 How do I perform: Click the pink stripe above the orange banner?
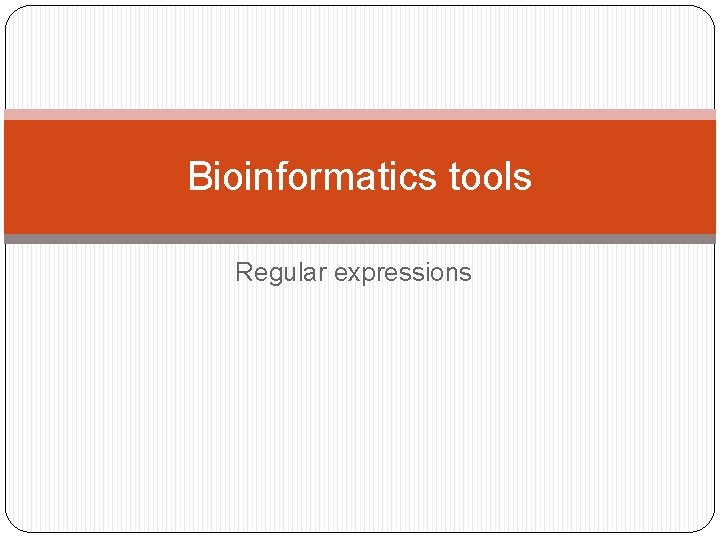pyautogui.click(x=360, y=114)
